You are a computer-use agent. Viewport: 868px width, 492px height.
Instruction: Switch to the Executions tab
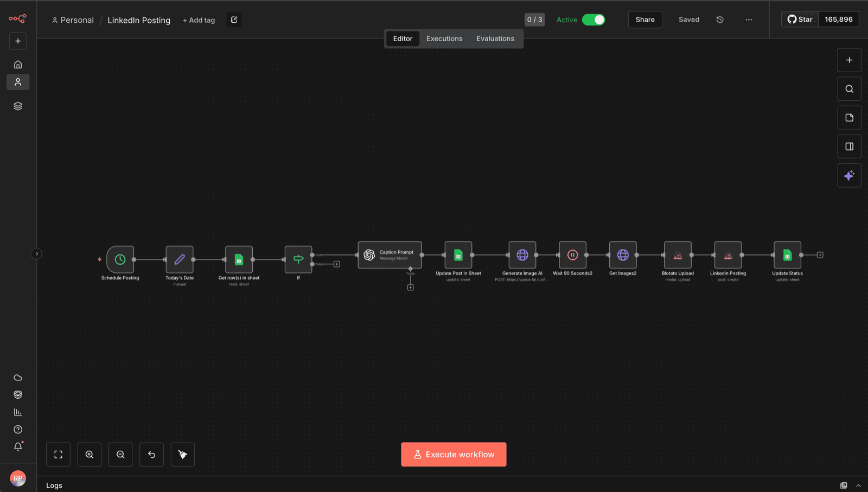[x=444, y=39]
